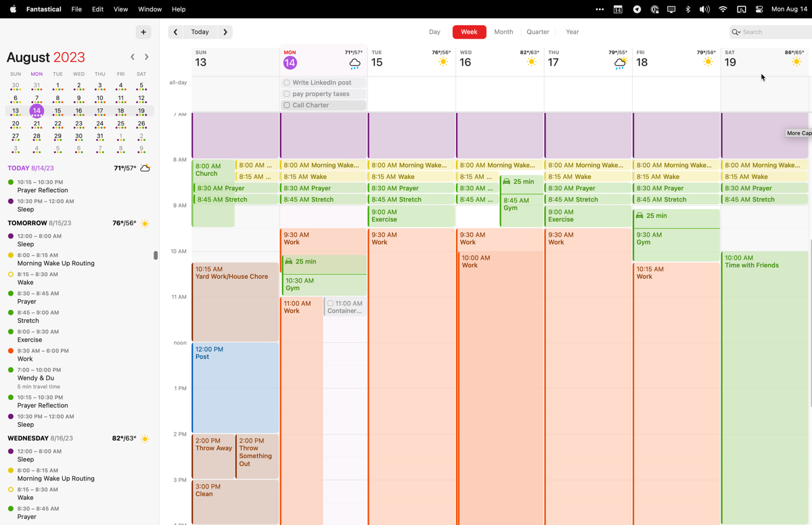This screenshot has height=525, width=812.
Task: Open the blue 12:00 PM Post event
Action: [235, 387]
